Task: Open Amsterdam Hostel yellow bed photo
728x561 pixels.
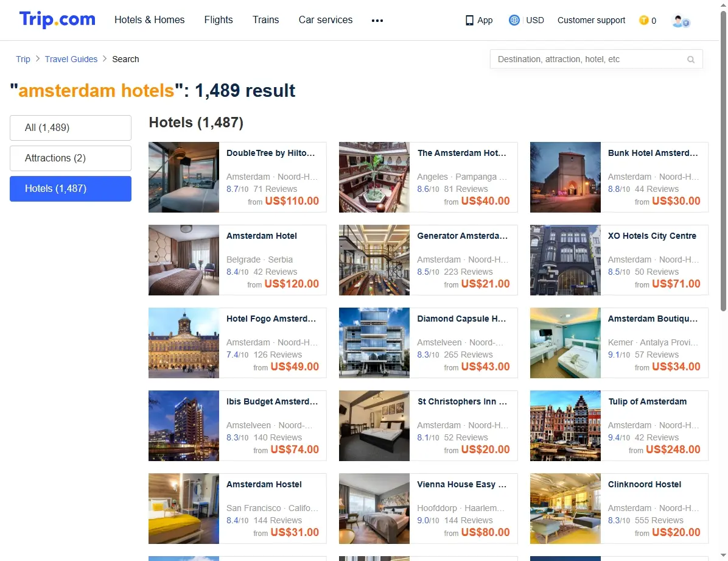Action: pos(183,509)
